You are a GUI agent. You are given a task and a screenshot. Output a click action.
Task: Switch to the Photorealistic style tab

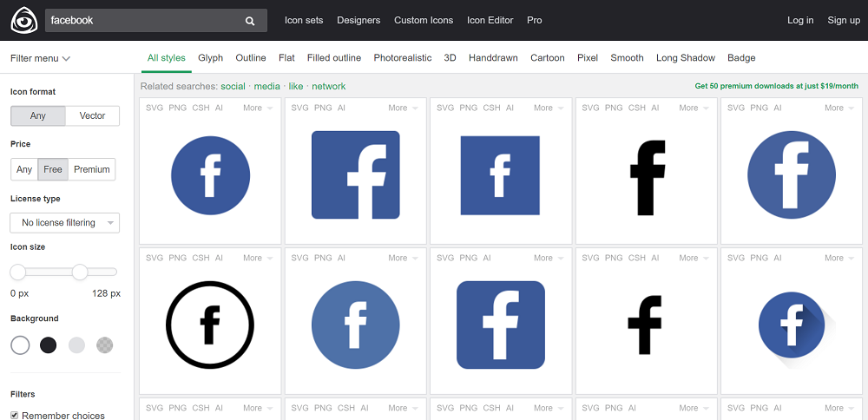(403, 57)
